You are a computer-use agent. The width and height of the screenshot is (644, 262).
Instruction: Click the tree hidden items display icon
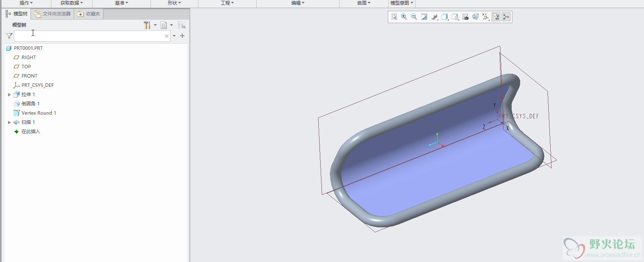click(181, 25)
